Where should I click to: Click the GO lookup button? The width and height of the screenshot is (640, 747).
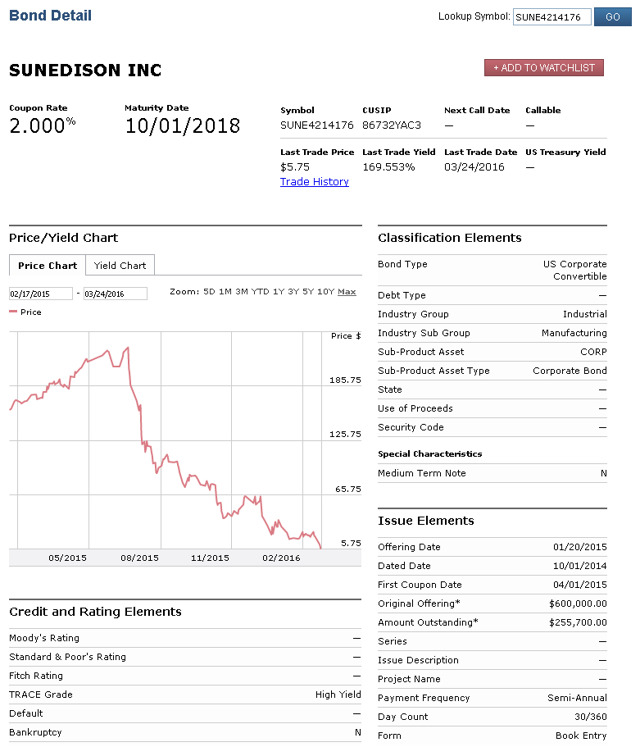coord(612,17)
